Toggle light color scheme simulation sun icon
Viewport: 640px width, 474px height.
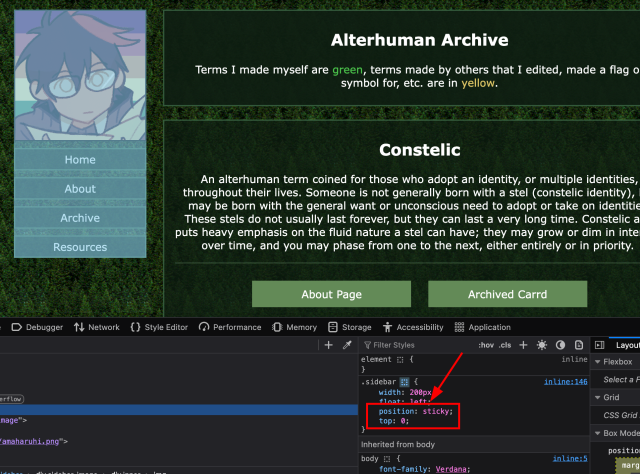click(x=542, y=345)
